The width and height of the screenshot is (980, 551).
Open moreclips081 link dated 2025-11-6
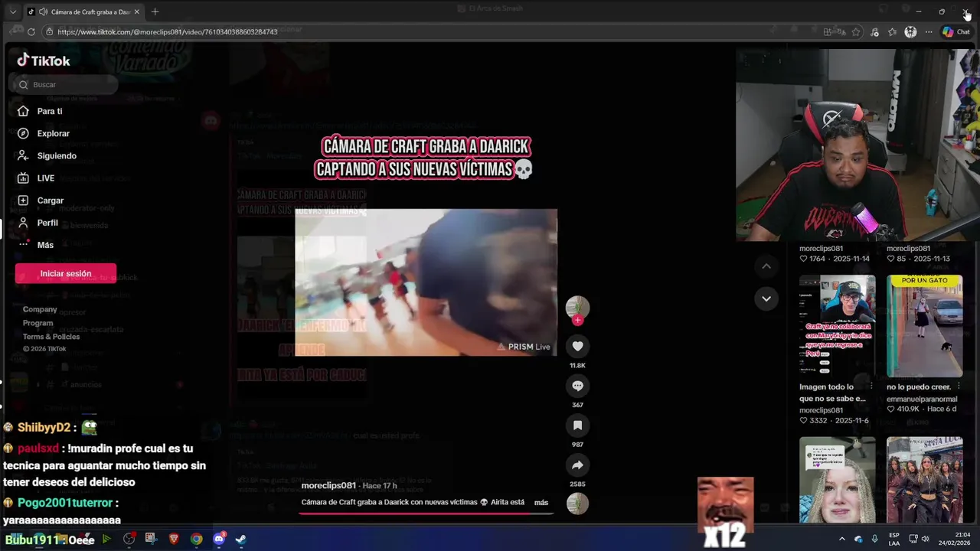point(821,410)
